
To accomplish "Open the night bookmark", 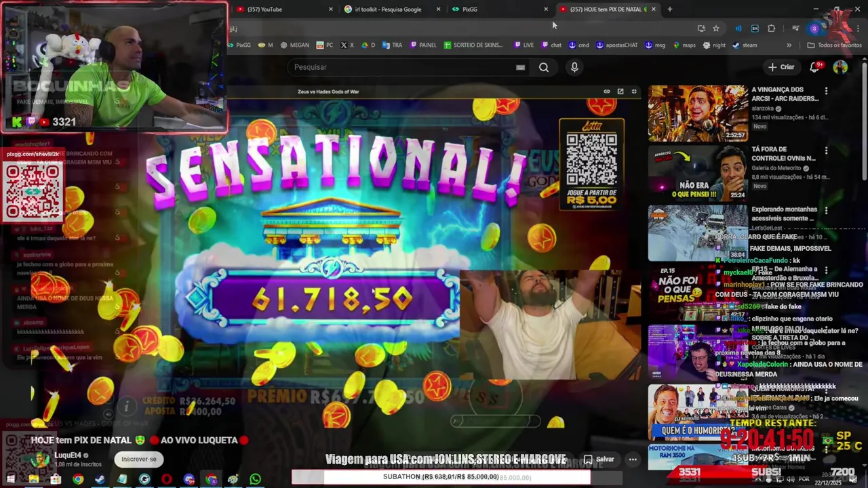I will coord(714,45).
